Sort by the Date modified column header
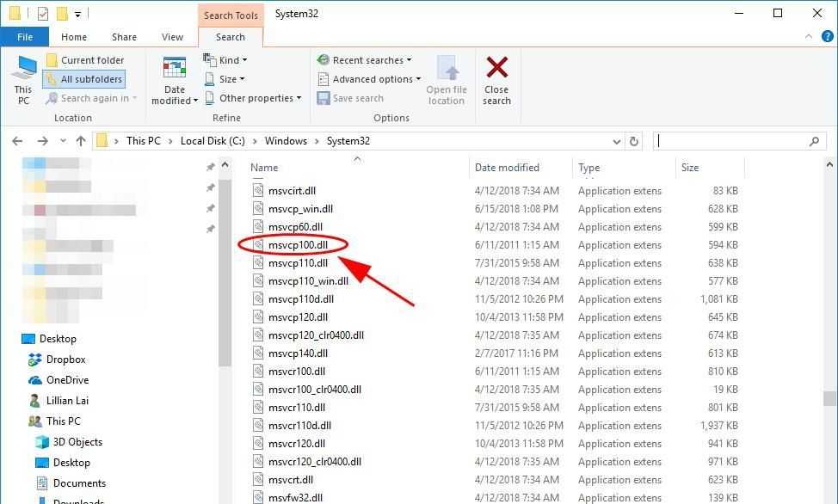Screen dimensions: 838x504 point(507,168)
